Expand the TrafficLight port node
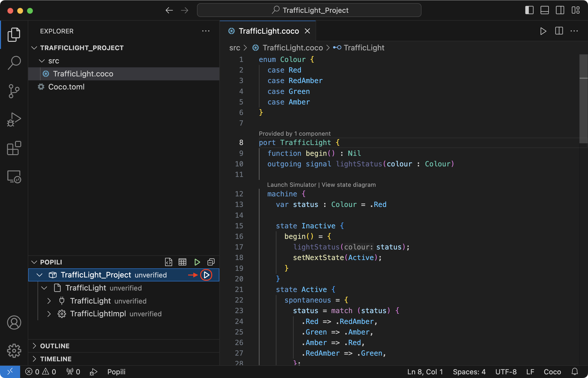The height and width of the screenshot is (378, 588). pyautogui.click(x=49, y=301)
